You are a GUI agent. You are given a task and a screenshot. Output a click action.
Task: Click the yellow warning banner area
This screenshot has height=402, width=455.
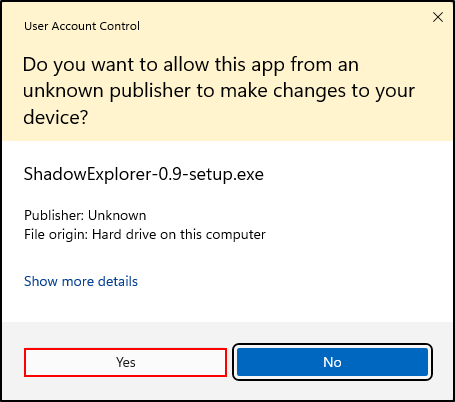[227, 72]
